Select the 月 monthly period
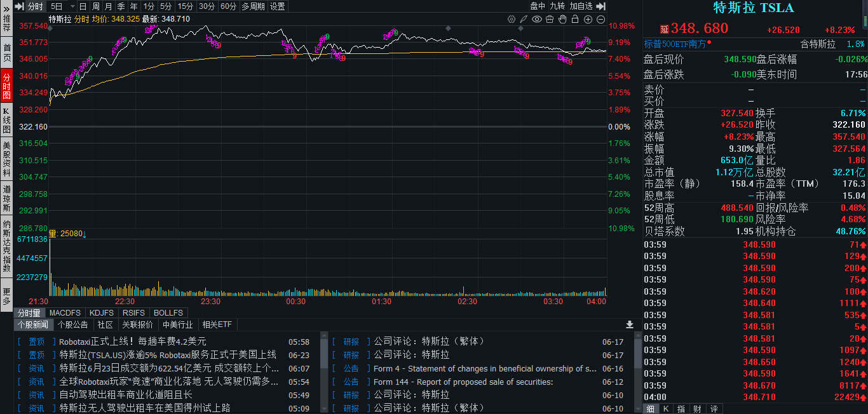The height and width of the screenshot is (414, 868). click(x=109, y=6)
